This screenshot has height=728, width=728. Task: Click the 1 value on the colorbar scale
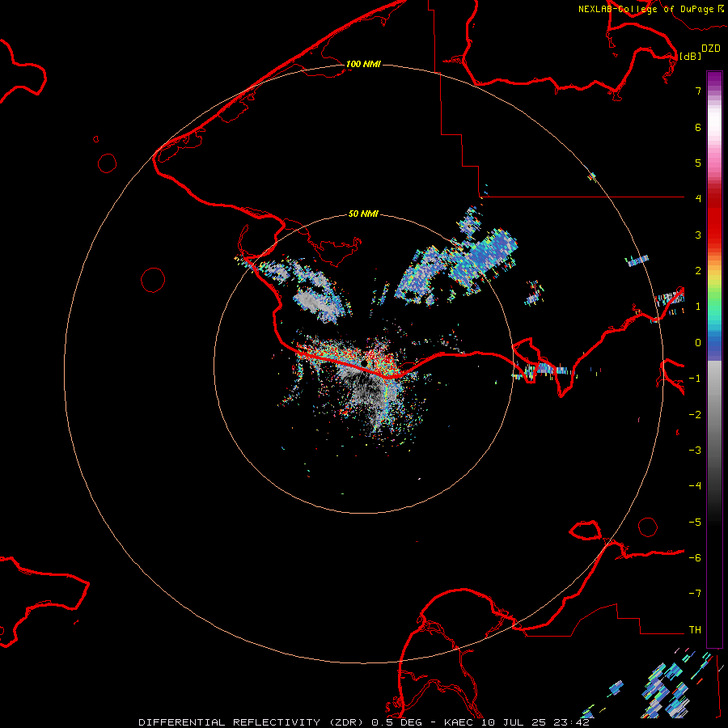[x=698, y=307]
